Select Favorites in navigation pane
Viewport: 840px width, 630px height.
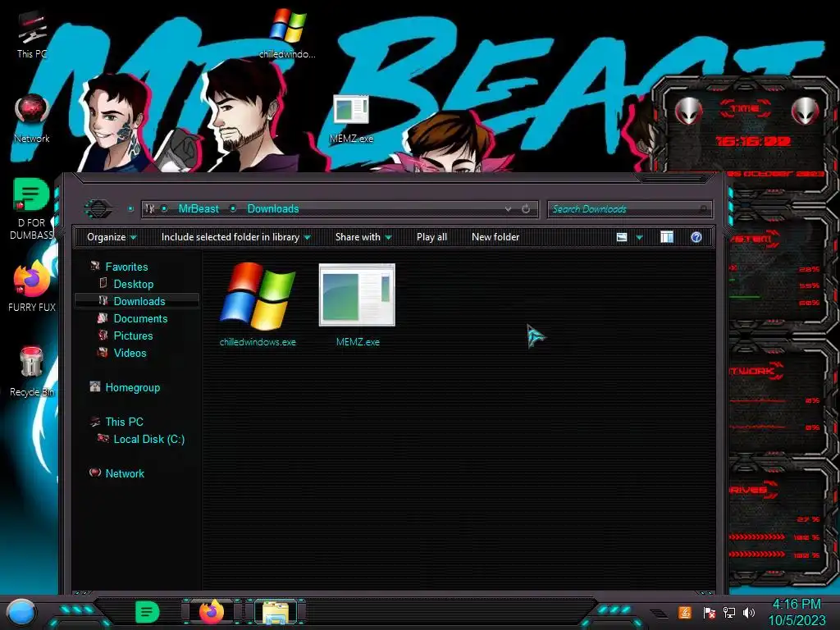coord(126,267)
